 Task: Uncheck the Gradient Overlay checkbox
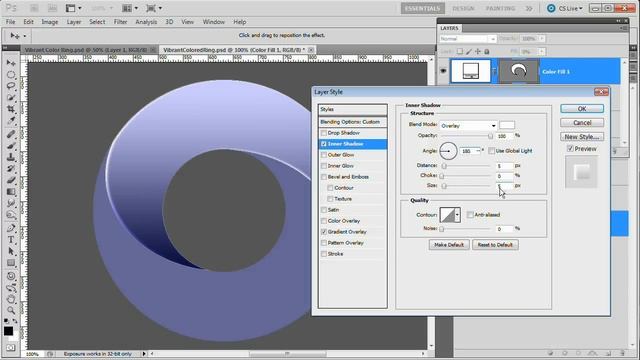(324, 232)
